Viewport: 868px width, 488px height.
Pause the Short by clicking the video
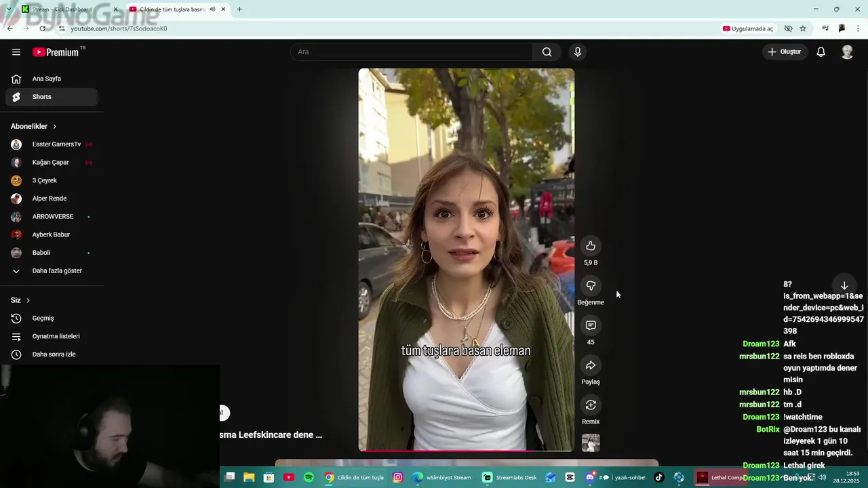coord(466,260)
